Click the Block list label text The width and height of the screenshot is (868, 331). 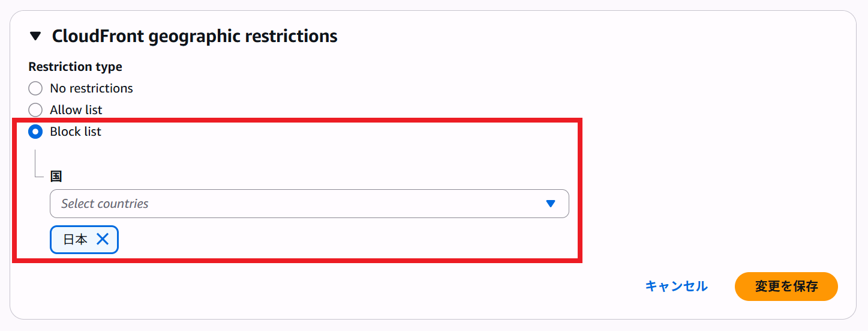(x=76, y=132)
